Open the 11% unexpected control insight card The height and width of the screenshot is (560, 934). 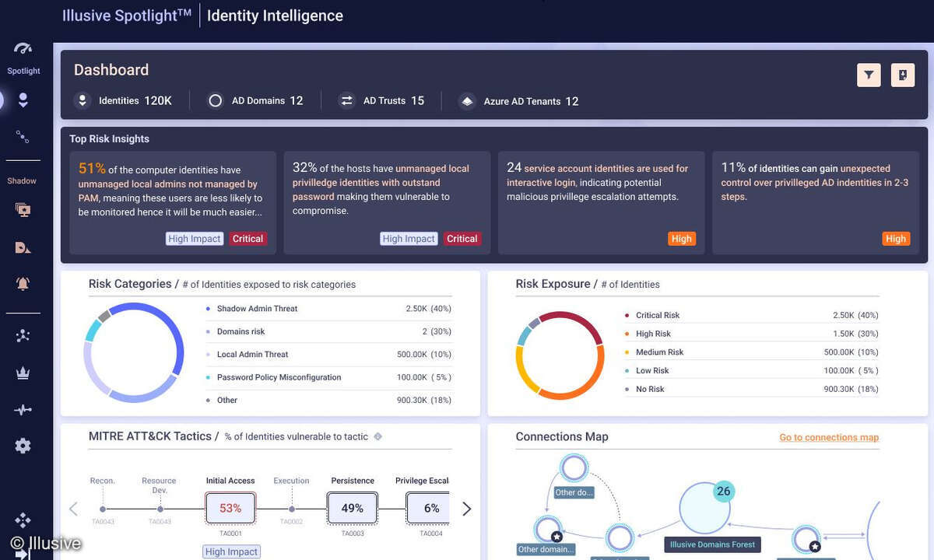coord(816,202)
